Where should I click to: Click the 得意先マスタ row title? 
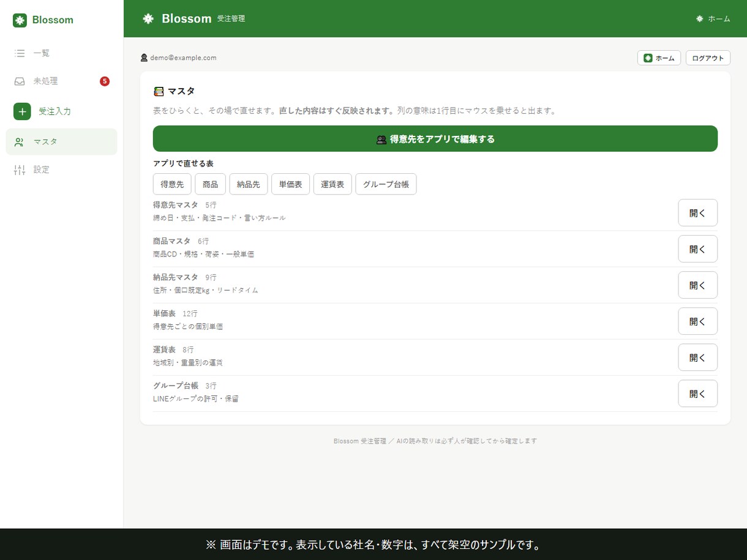[x=176, y=205]
